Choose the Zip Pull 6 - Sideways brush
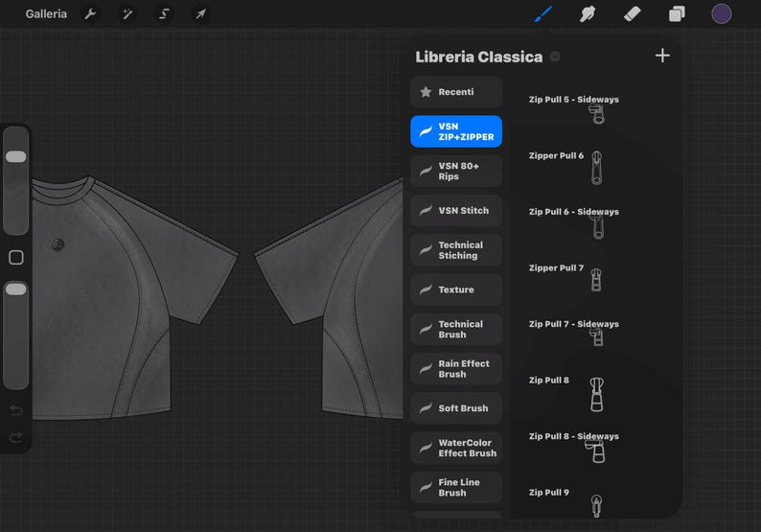 [595, 222]
